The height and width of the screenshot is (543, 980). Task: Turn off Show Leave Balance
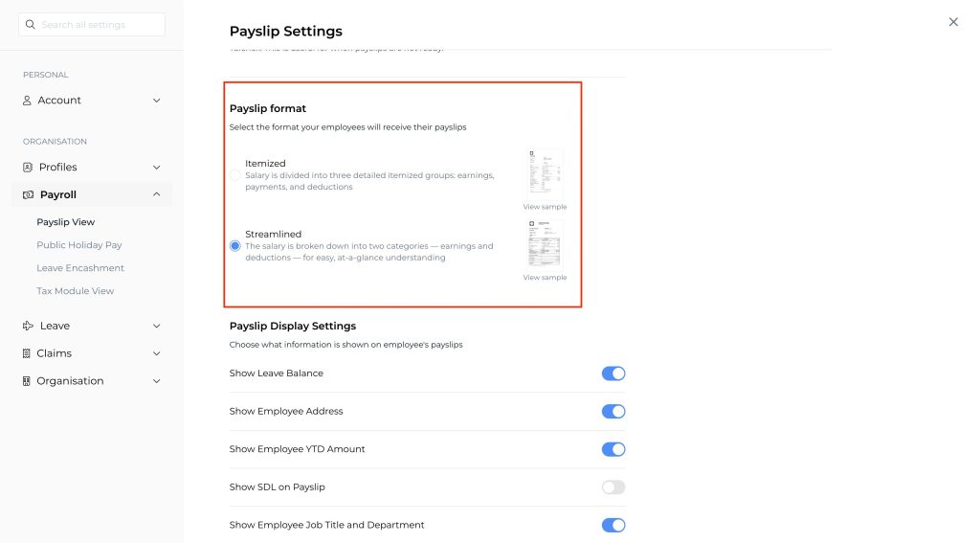(x=612, y=373)
